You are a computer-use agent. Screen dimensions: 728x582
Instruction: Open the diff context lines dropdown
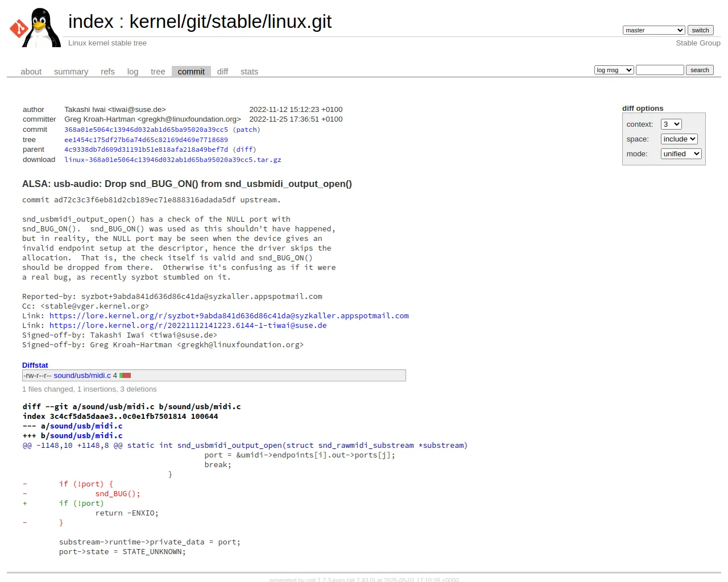(x=671, y=124)
